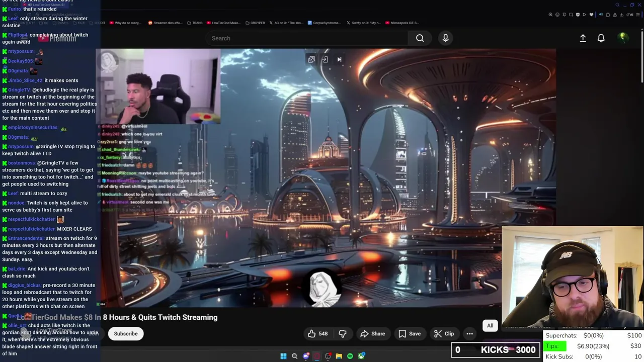This screenshot has height=362, width=644.
Task: Open the 'LowTierGod Make...' bookmark
Action: 223,23
